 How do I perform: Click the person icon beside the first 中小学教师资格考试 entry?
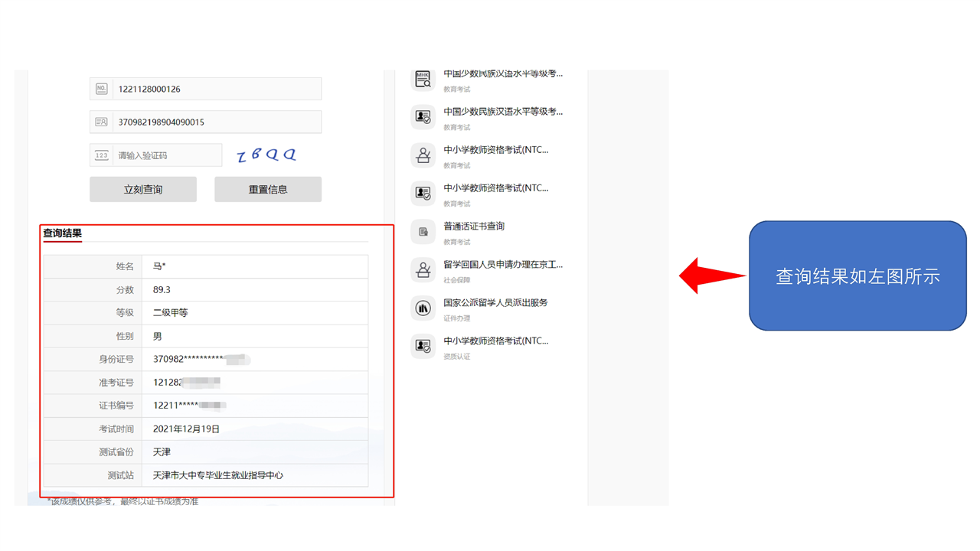coord(423,155)
